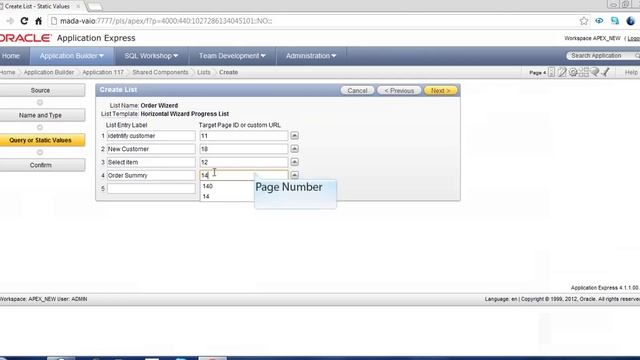
Task: Expand the SQL Workshop dropdown arrow
Action: tap(176, 56)
